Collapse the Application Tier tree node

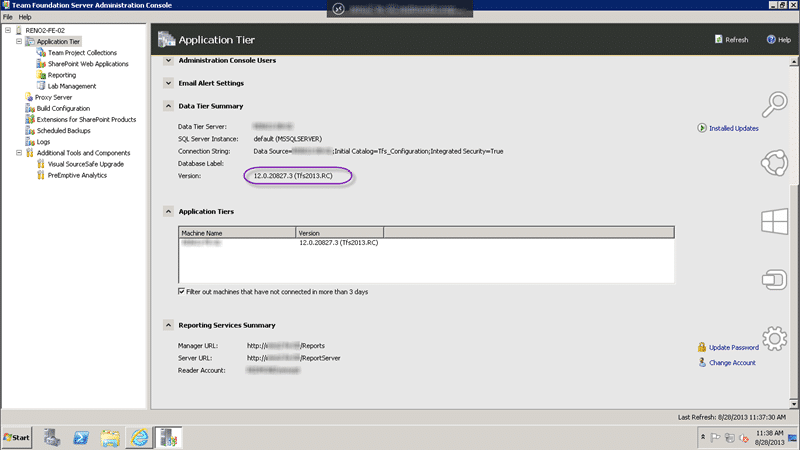(19, 41)
